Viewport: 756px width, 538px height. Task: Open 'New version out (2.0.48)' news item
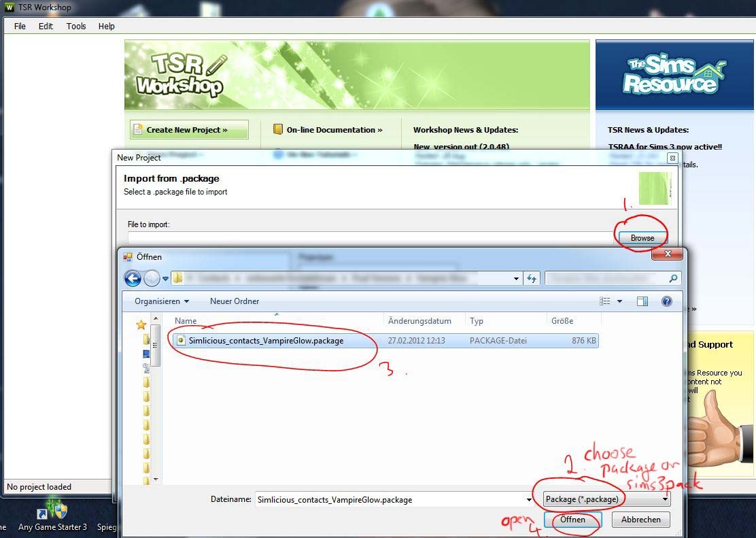(461, 147)
